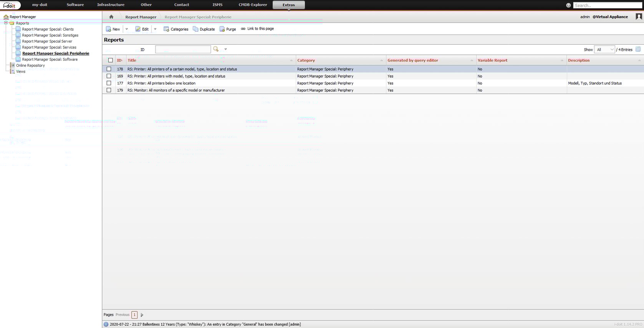This screenshot has width=644, height=328.
Task: Open Report Manager Special: Clients
Action: (x=48, y=29)
